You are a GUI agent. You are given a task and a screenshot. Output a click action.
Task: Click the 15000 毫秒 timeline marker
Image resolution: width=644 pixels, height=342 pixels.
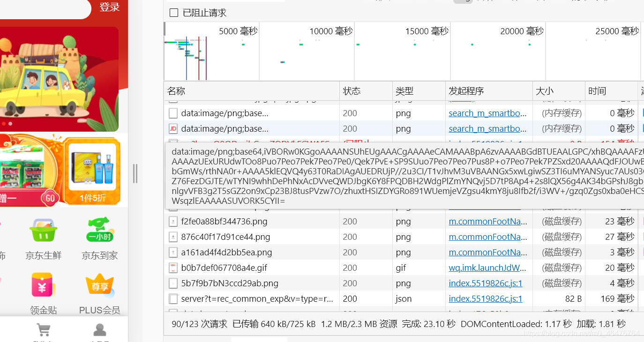coord(427,31)
